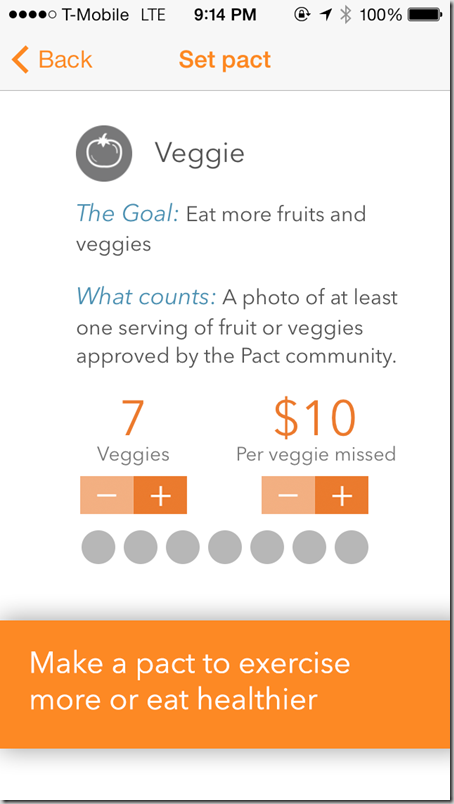Viewport: 454px width, 804px height.
Task: Select the first gray day circle
Action: 98,547
